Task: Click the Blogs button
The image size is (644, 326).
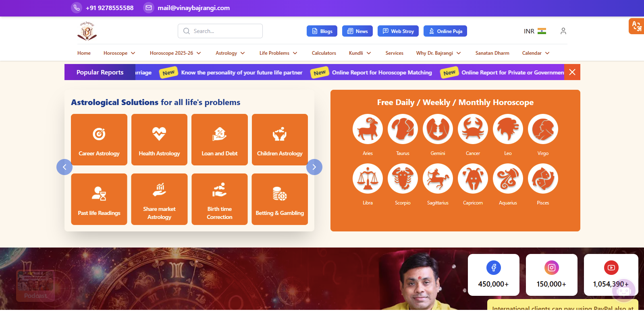Action: tap(322, 31)
